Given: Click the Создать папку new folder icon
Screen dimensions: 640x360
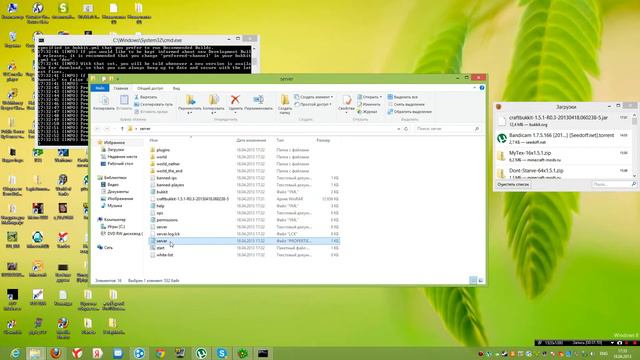Looking at the screenshot, I should point(284,104).
